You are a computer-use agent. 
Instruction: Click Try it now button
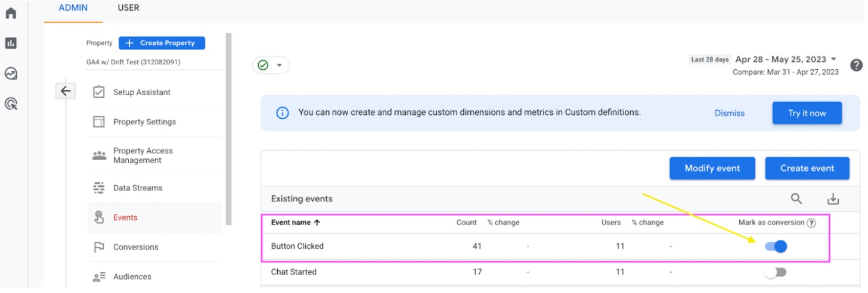click(x=807, y=113)
